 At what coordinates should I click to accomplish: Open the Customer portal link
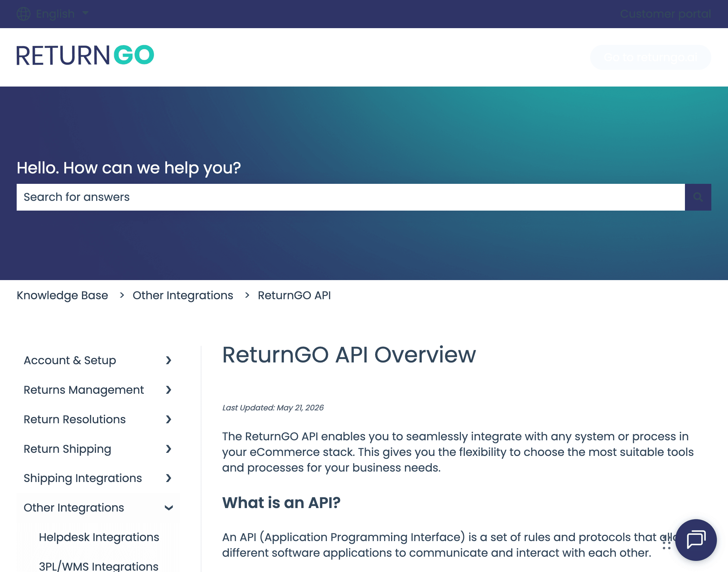tap(665, 14)
